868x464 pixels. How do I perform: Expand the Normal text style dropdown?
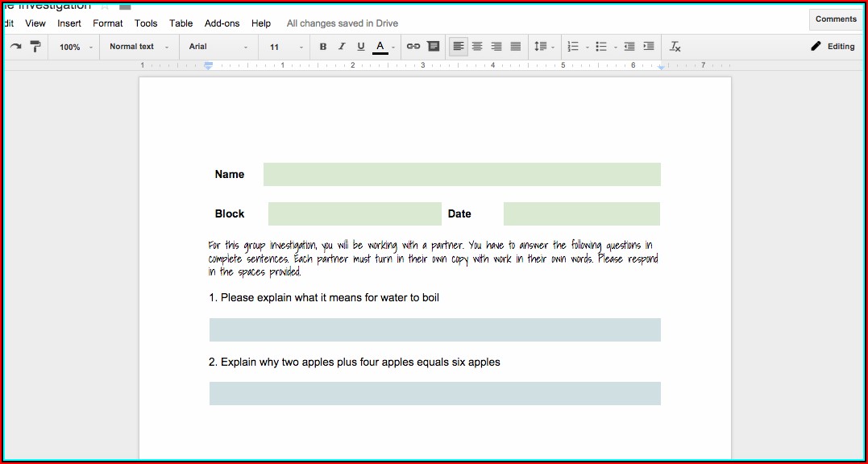click(139, 47)
